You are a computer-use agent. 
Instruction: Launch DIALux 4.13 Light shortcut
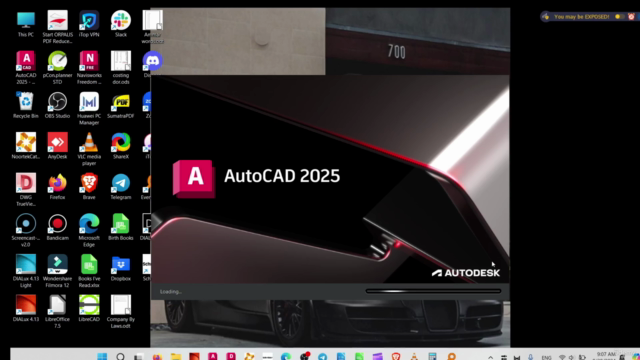[x=26, y=271]
